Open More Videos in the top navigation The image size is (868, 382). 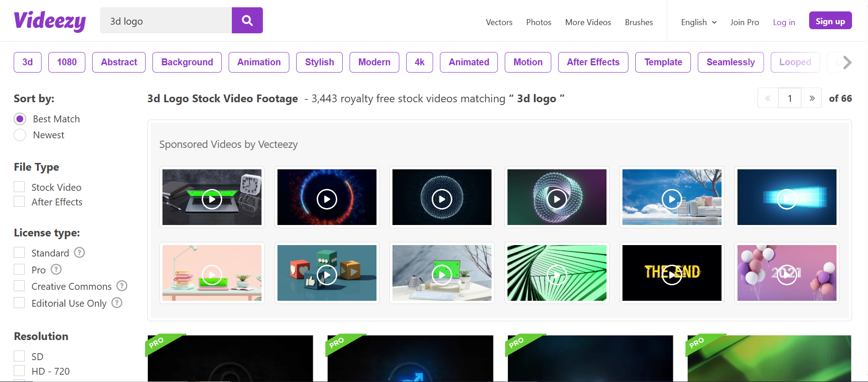click(588, 22)
